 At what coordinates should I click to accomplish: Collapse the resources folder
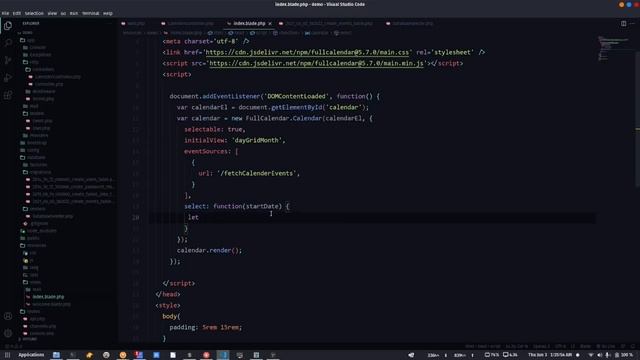(33, 246)
